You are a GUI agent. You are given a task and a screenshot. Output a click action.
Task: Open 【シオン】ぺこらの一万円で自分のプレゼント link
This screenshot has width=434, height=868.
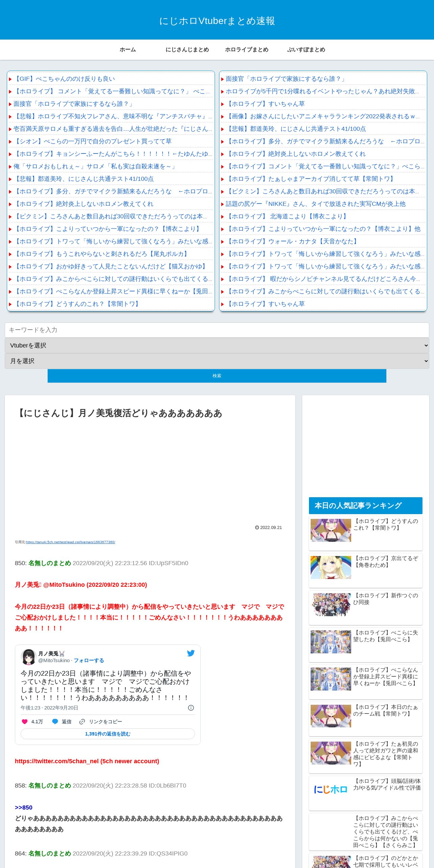click(x=93, y=141)
